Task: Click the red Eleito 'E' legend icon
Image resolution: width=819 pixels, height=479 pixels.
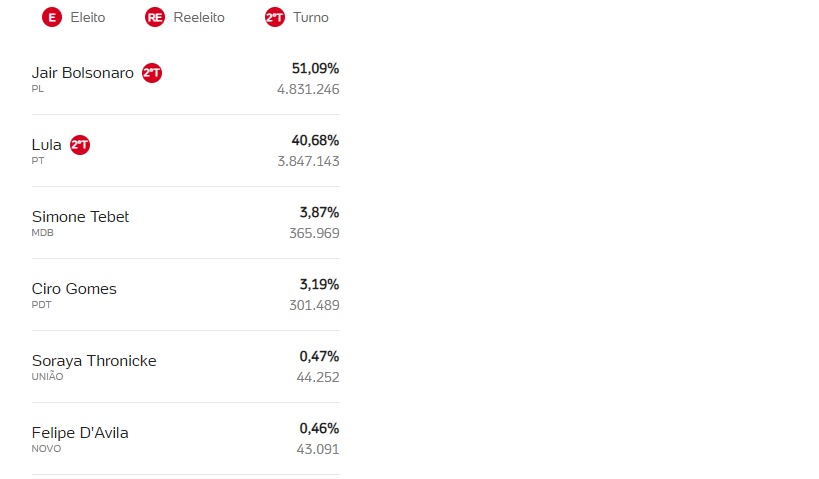Action: (x=52, y=17)
